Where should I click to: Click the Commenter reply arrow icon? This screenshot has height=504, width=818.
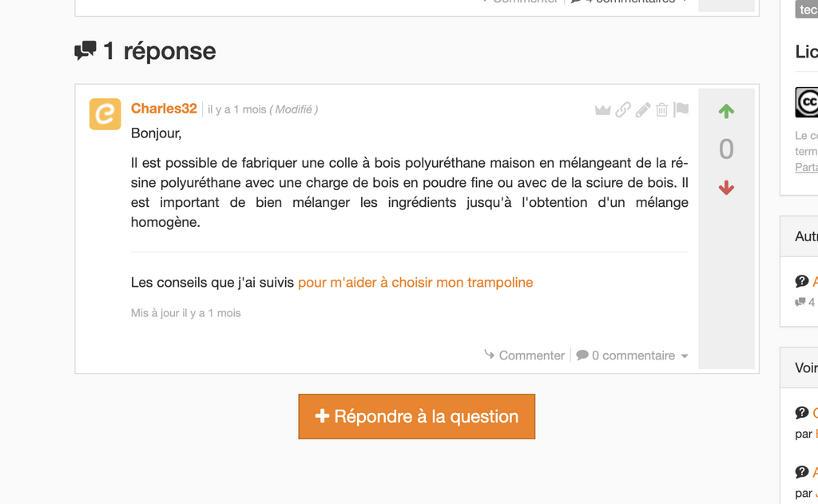click(490, 355)
